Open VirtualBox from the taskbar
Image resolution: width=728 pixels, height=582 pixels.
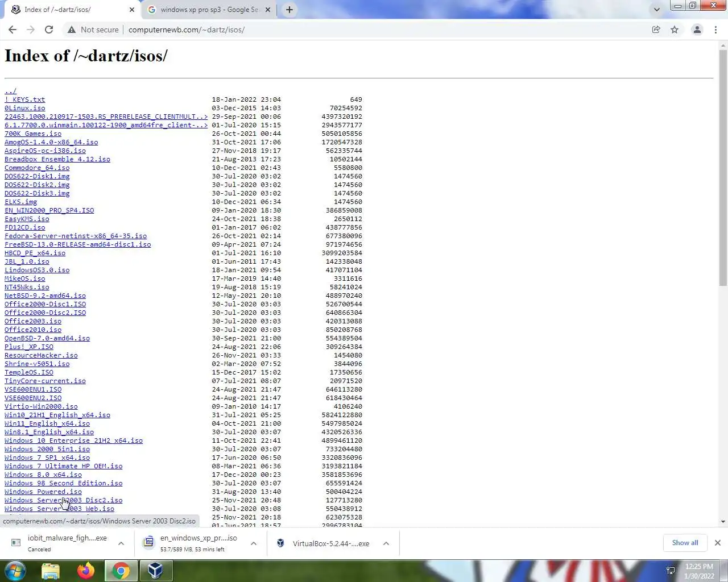[155, 571]
